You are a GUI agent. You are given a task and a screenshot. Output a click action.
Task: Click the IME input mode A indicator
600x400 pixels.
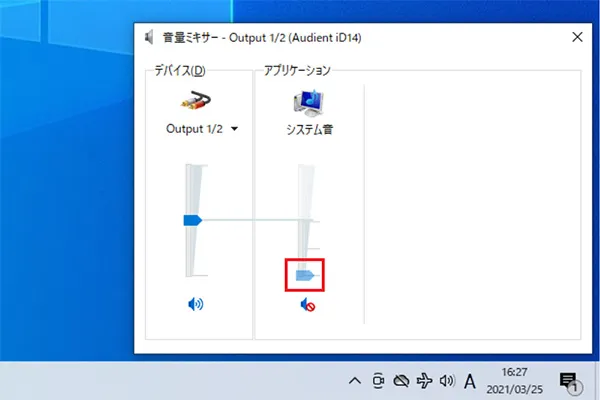470,381
